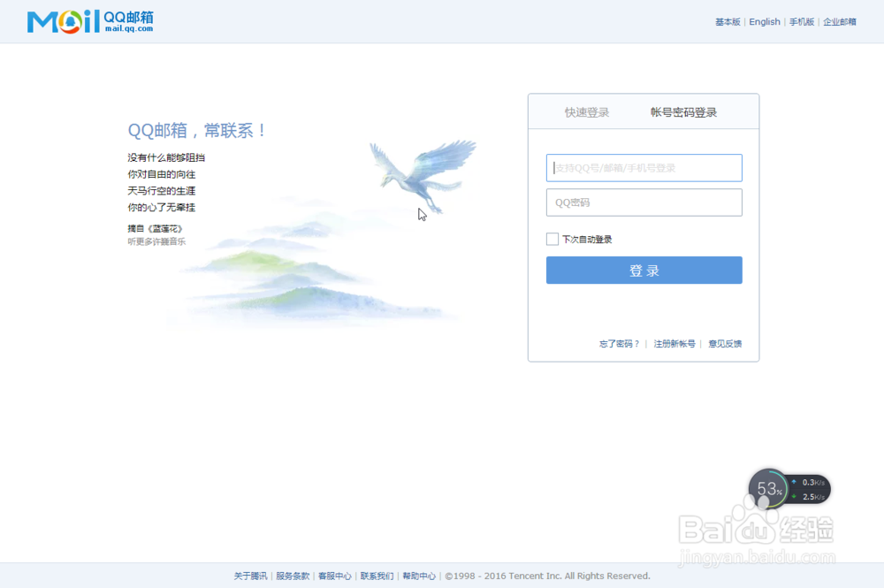This screenshot has width=884, height=588.
Task: Switch language to English
Action: [x=765, y=22]
